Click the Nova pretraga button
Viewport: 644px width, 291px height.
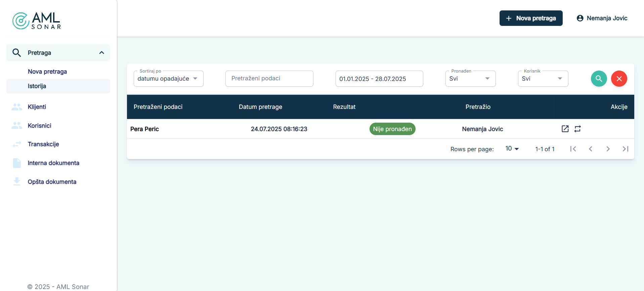[x=531, y=18]
